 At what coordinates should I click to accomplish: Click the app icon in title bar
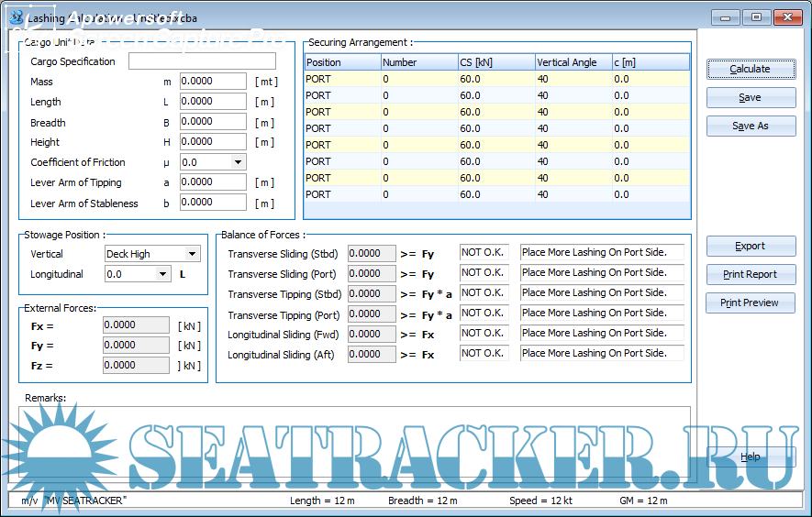coord(17,17)
